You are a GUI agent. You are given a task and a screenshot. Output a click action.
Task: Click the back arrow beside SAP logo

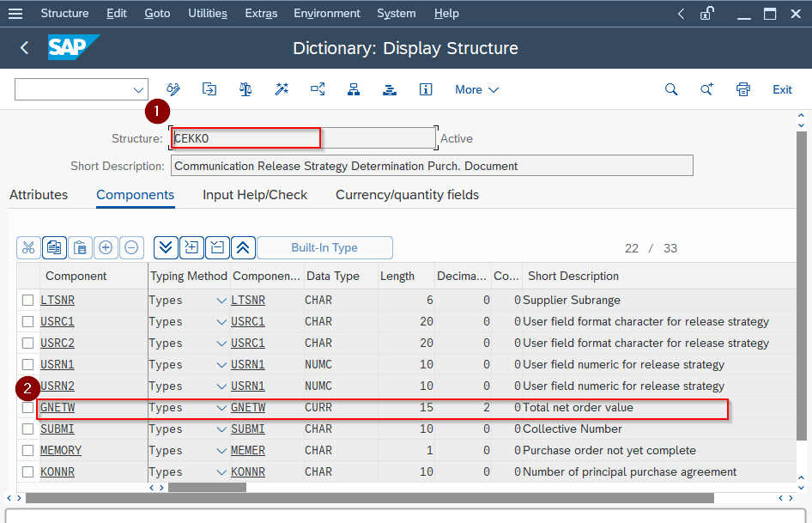[x=24, y=48]
